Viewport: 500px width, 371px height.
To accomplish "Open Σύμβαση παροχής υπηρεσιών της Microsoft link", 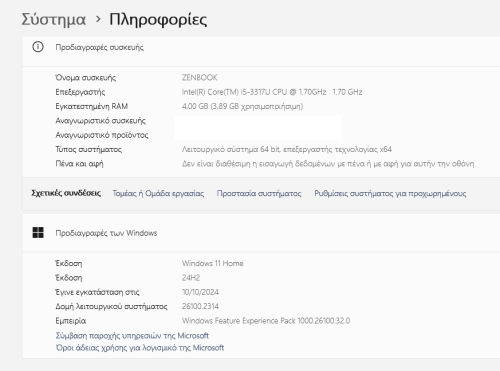I will point(132,335).
